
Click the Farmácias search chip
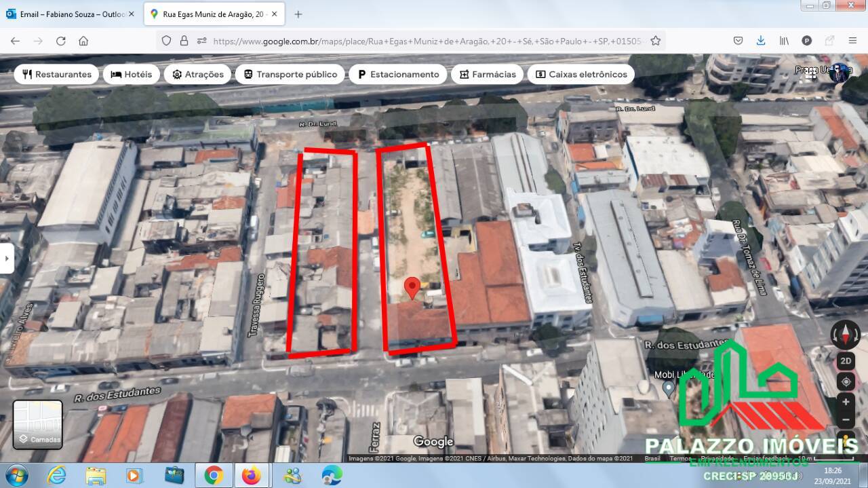click(487, 74)
